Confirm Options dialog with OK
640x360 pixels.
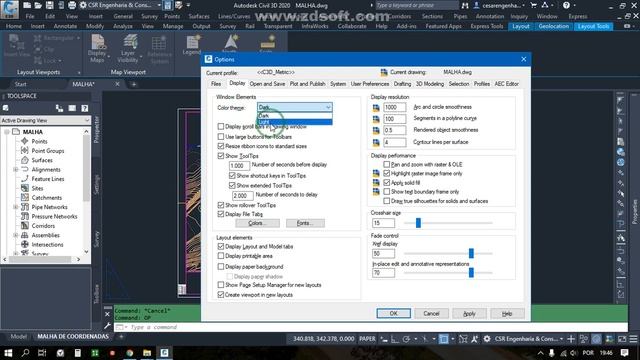[x=393, y=313]
